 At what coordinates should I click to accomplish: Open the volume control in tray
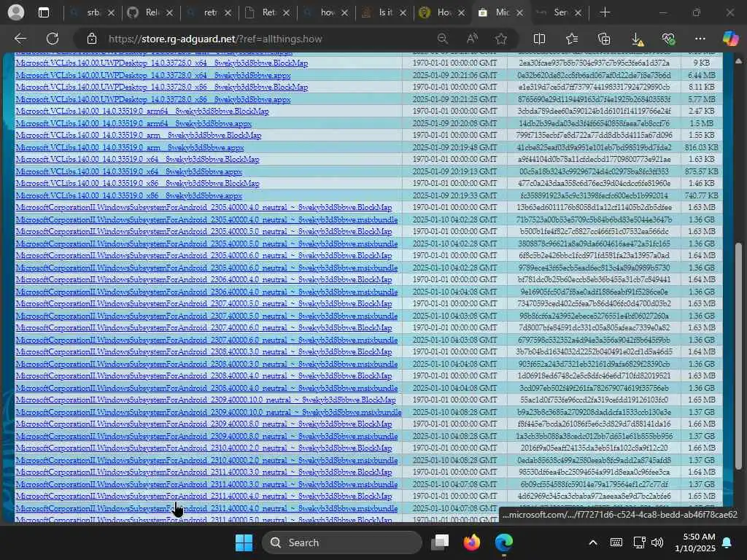(657, 542)
